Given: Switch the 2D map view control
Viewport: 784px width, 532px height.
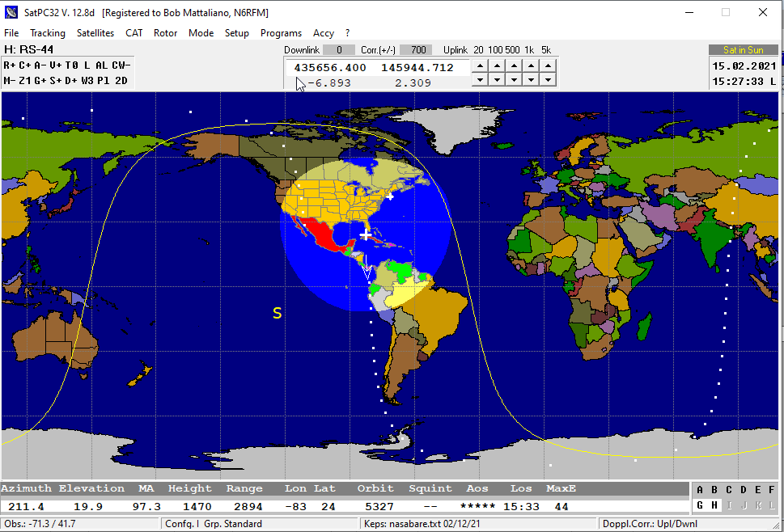Looking at the screenshot, I should 121,80.
